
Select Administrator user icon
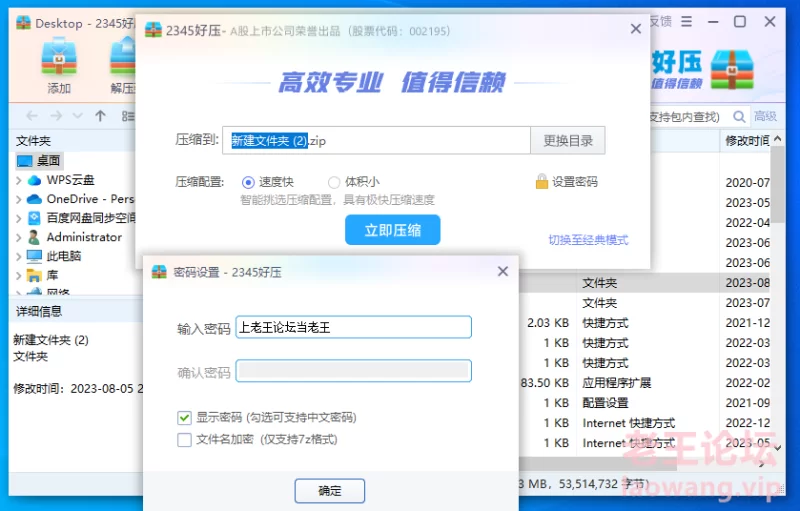point(34,237)
